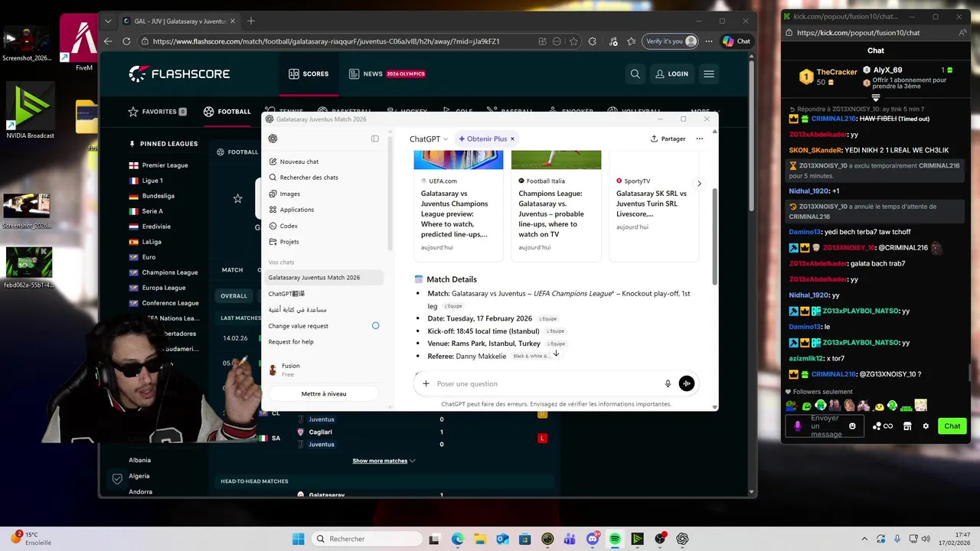This screenshot has height=551, width=980.
Task: Open the ChatGPT model selector dropdown
Action: pyautogui.click(x=429, y=139)
